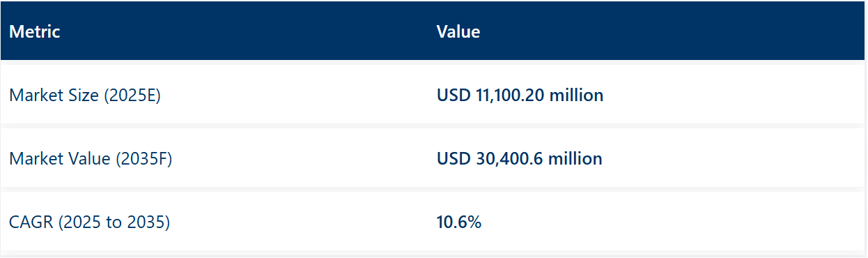This screenshot has width=868, height=258.
Task: Select the USD 11,100.20 million value
Action: coord(520,95)
